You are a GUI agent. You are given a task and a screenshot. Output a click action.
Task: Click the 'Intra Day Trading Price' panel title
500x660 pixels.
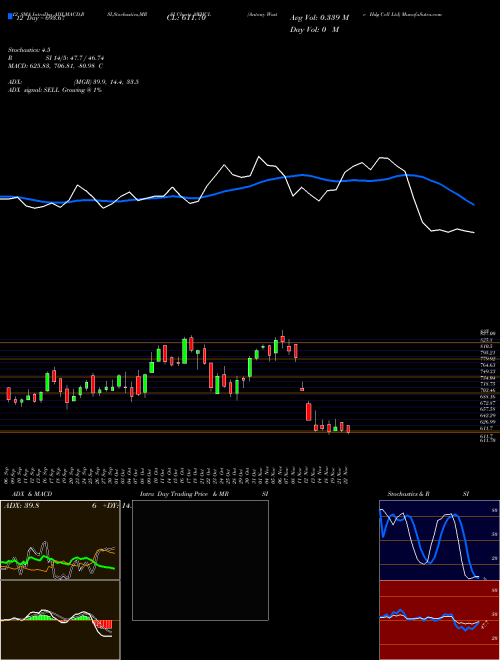(175, 494)
